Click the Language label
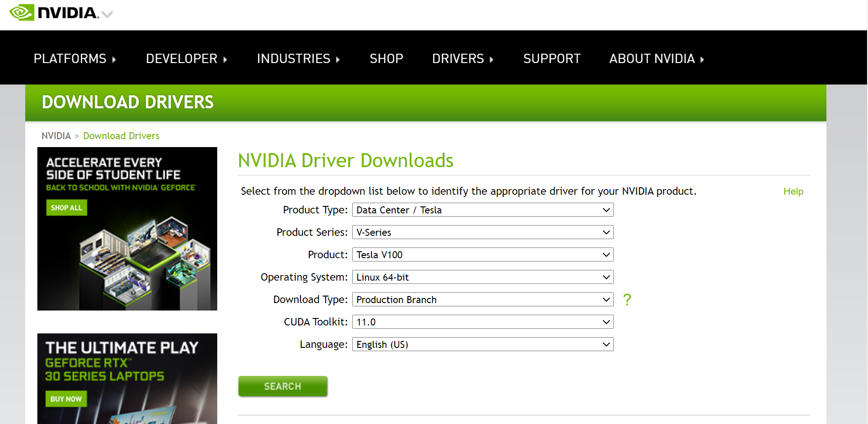Image resolution: width=868 pixels, height=424 pixels. 324,345
